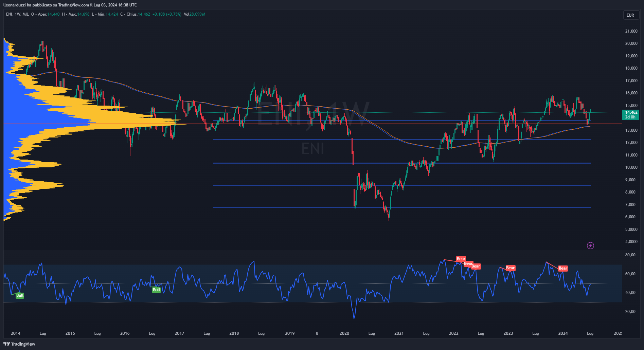The image size is (644, 350).
Task: Click the 4,000 price axis label
Action: point(631,242)
